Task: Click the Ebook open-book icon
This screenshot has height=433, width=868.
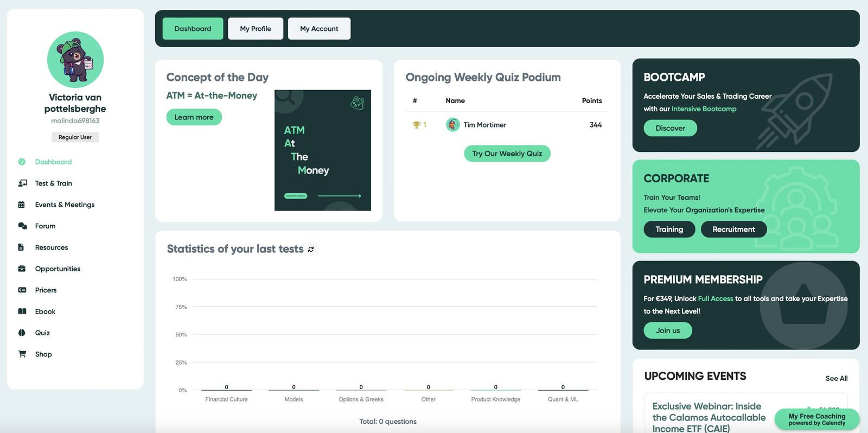Action: coord(22,311)
